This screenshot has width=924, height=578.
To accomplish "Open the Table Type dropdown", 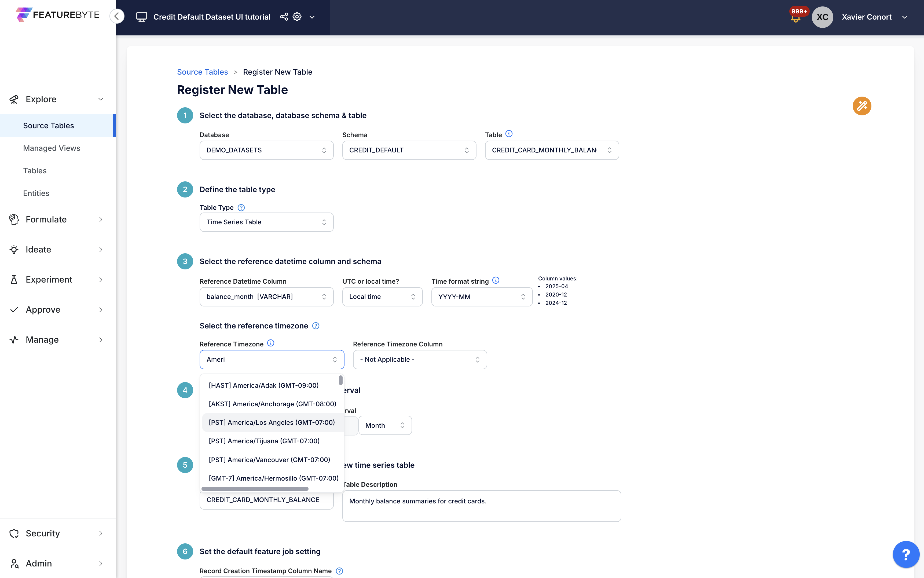I will [266, 222].
